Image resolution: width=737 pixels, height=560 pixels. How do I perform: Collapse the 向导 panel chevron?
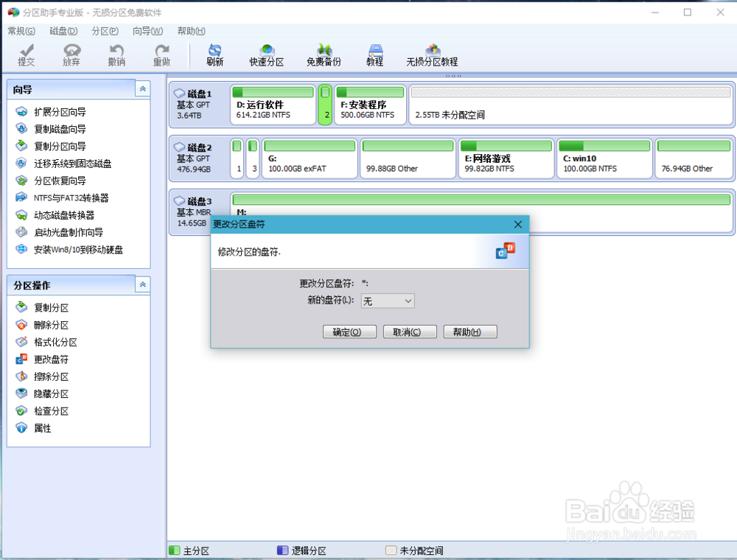[142, 88]
